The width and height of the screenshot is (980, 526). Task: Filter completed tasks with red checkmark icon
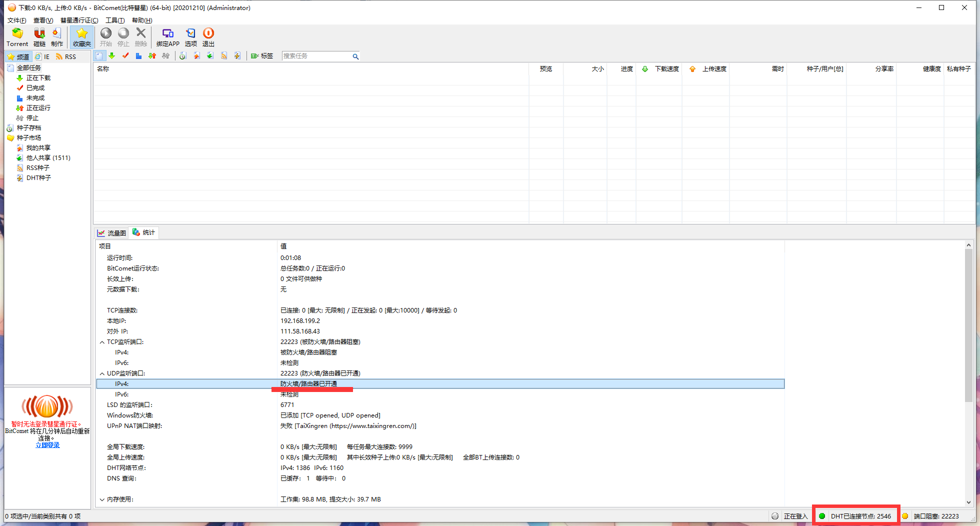pyautogui.click(x=125, y=56)
